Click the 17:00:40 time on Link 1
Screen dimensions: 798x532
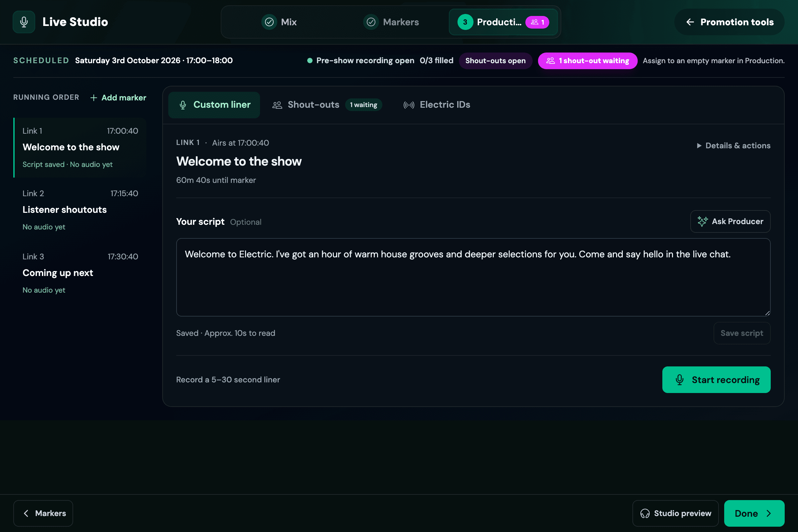tap(122, 131)
